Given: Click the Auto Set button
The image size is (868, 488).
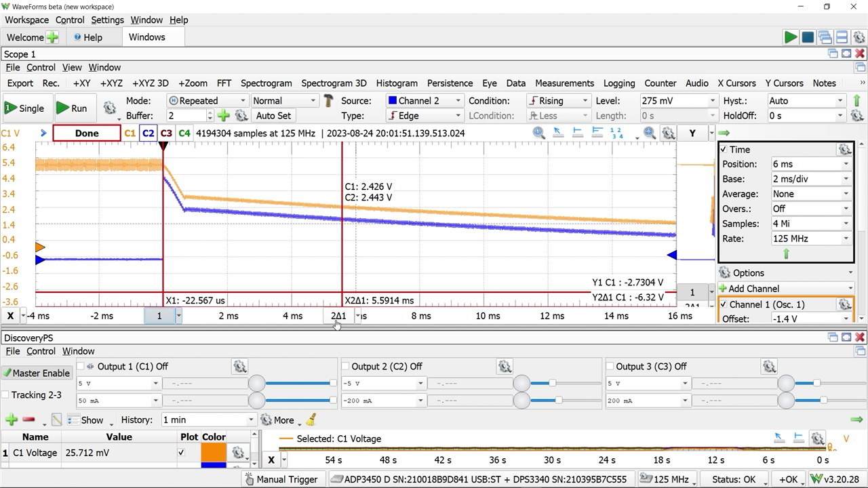Looking at the screenshot, I should point(273,116).
